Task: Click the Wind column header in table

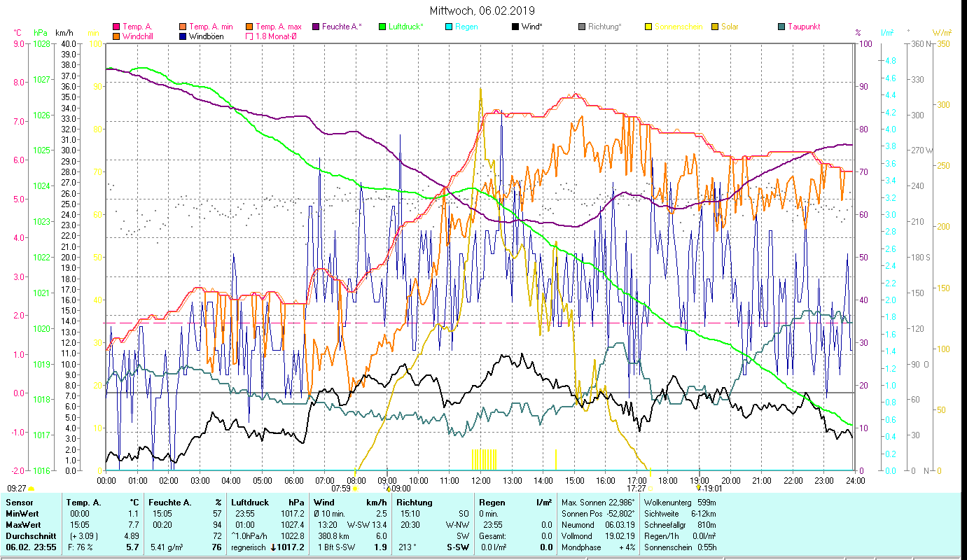Action: (325, 503)
